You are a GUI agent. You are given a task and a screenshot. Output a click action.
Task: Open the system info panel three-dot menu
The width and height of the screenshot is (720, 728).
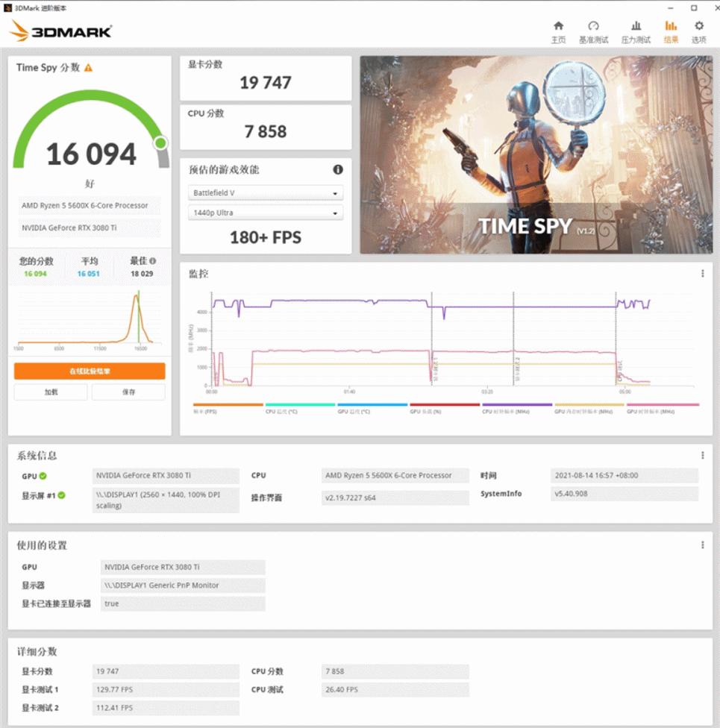coord(702,456)
